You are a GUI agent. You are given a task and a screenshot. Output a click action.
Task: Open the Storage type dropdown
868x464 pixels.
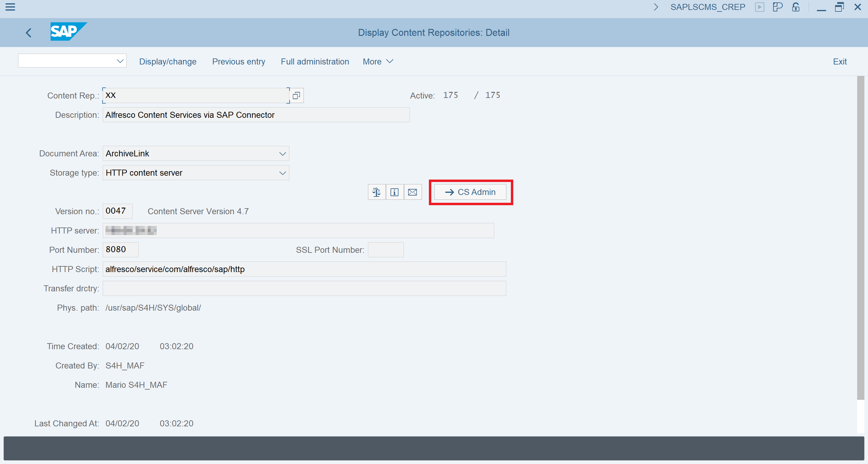tap(282, 173)
